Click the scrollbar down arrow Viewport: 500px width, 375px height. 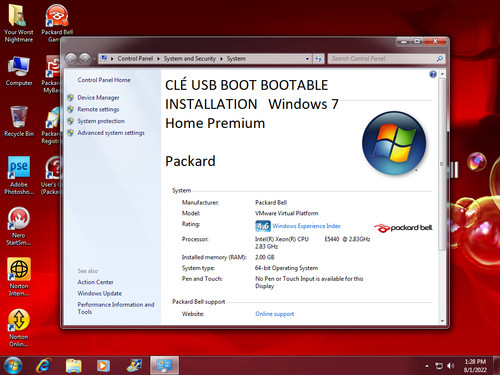442,321
